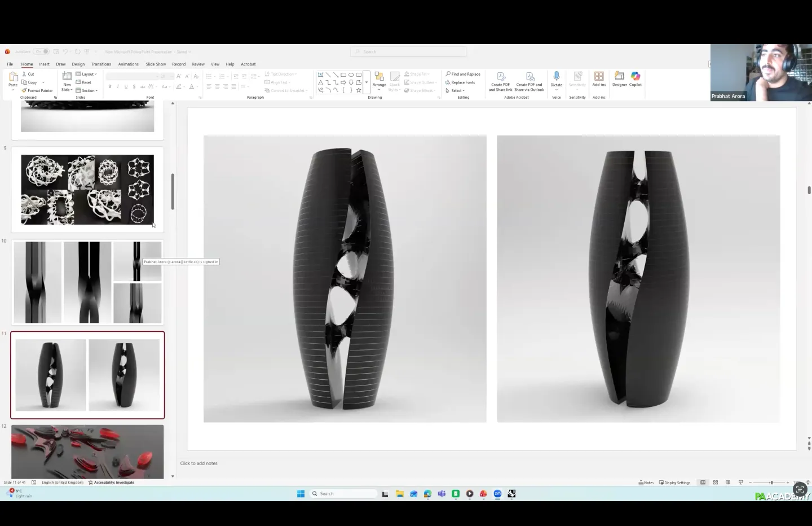Toggle the AutoSave switch
The image size is (812, 526).
[x=41, y=51]
